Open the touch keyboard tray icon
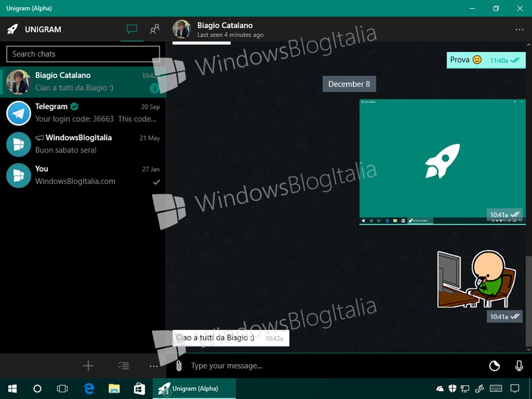 497,389
